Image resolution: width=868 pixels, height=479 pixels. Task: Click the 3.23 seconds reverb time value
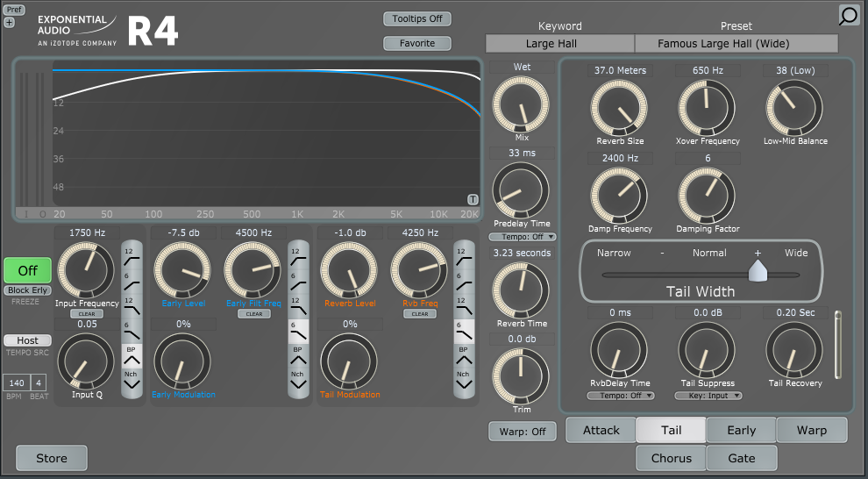click(x=522, y=253)
